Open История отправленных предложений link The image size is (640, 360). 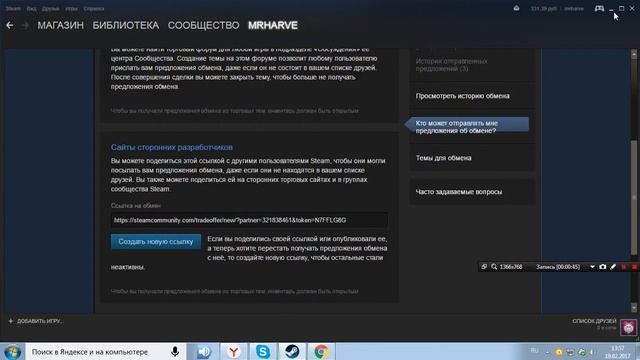click(x=451, y=65)
